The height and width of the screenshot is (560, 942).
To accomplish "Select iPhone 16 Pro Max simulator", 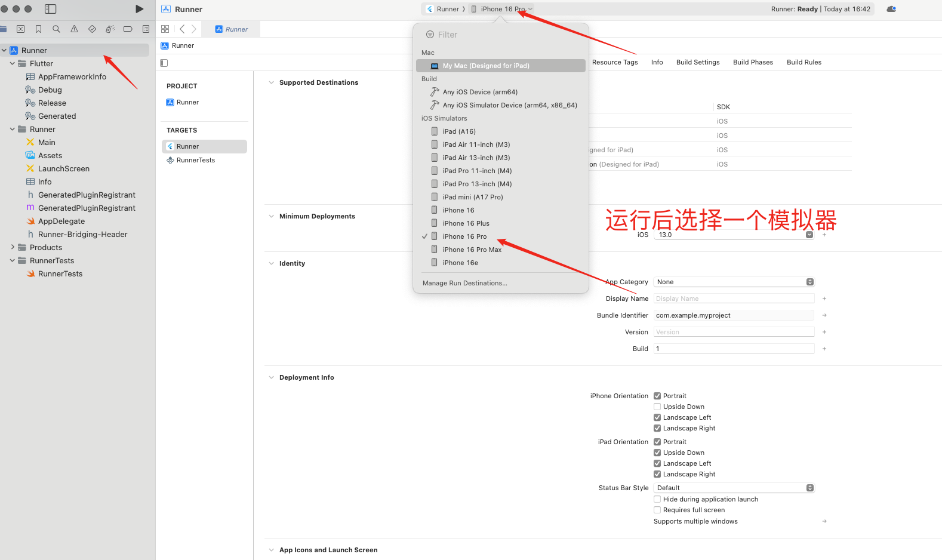I will (500, 250).
